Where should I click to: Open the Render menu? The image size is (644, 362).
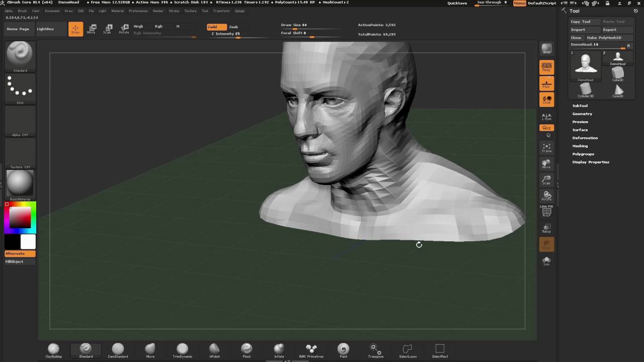coord(158,11)
